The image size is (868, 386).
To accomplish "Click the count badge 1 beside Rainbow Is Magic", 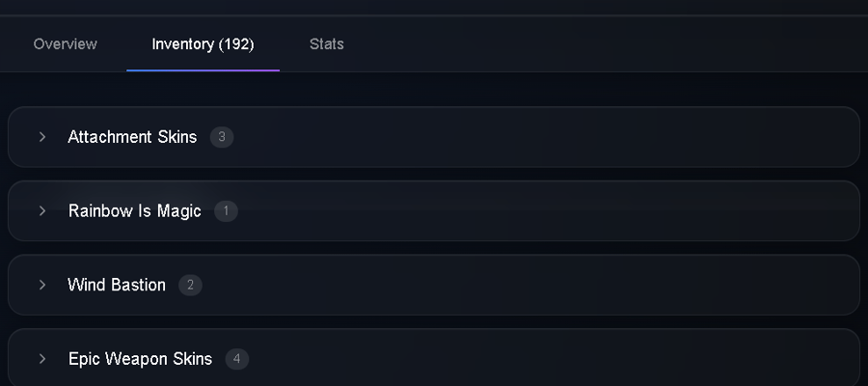I will tap(226, 211).
